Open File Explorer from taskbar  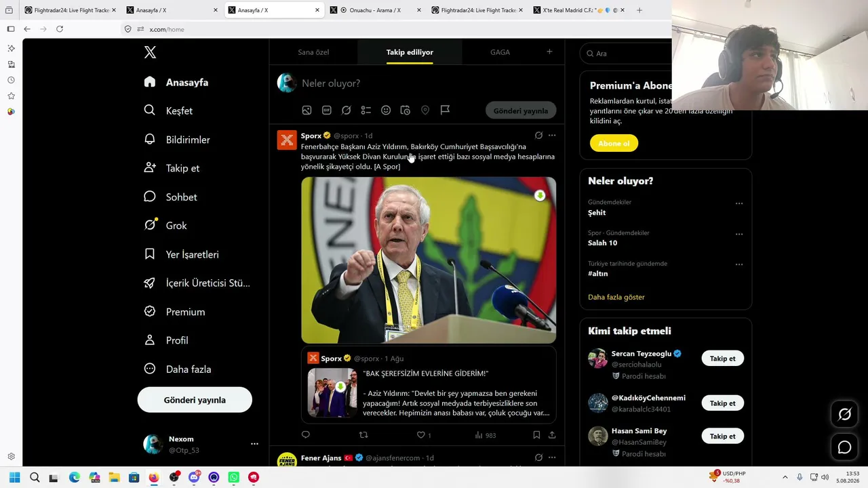click(114, 477)
